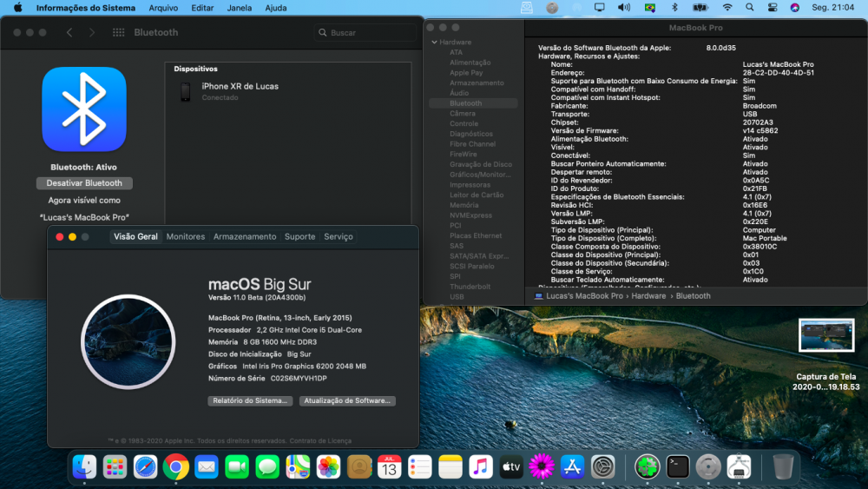The height and width of the screenshot is (489, 868).
Task: Open Calendar showing 13 in the dock
Action: 389,467
